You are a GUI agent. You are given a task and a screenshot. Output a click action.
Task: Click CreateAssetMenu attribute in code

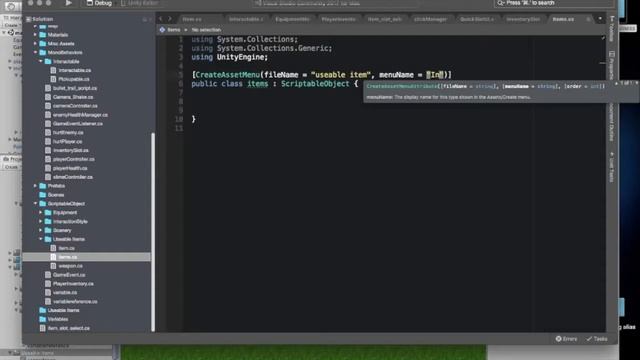(227, 75)
